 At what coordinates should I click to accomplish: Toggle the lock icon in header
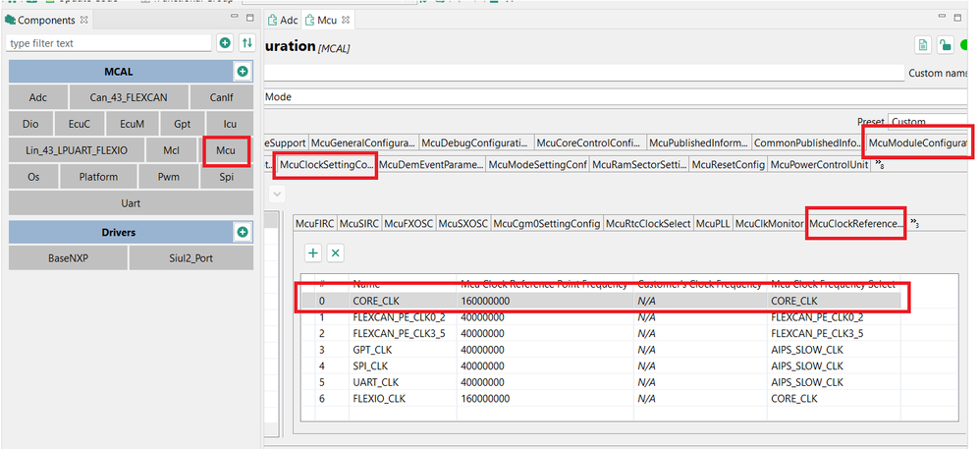(946, 44)
